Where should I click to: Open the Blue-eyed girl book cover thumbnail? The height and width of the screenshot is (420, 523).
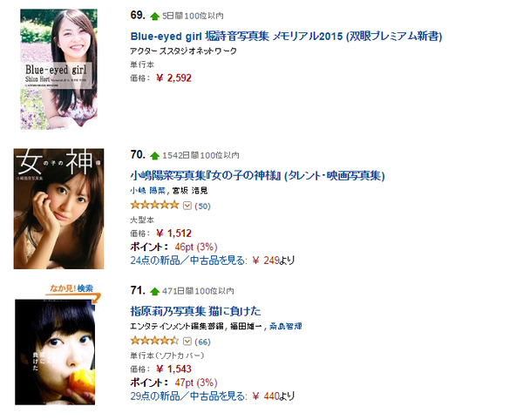coord(58,70)
